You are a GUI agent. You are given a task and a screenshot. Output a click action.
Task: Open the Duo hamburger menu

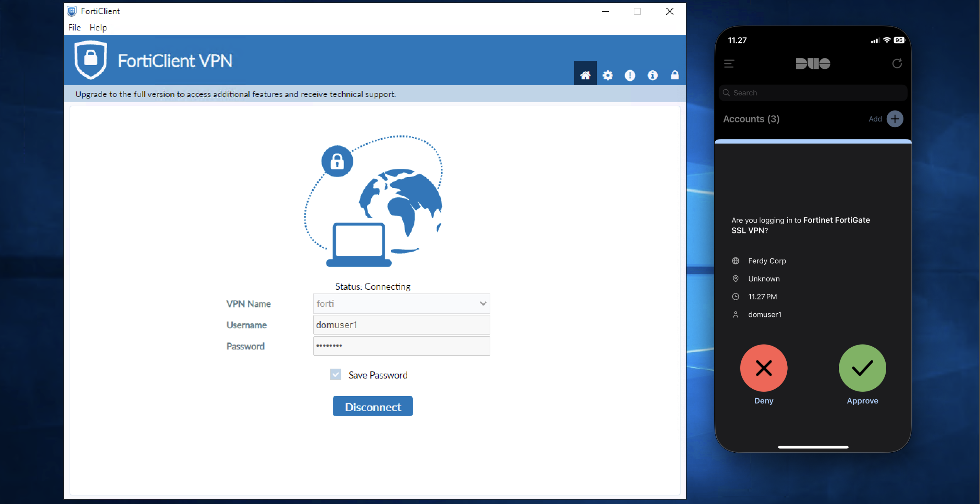[728, 63]
